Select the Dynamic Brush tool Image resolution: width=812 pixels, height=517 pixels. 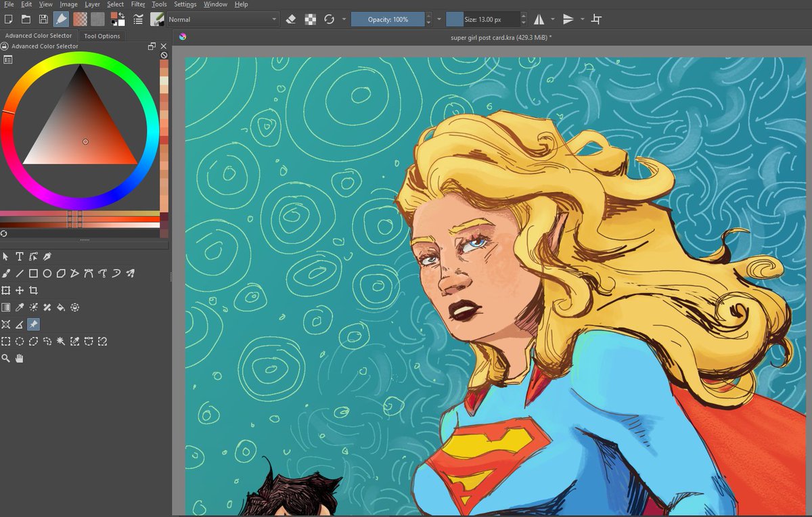tap(116, 273)
